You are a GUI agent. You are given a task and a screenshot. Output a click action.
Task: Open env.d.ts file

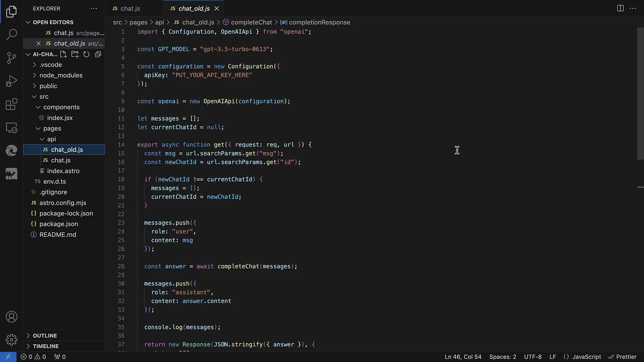pyautogui.click(x=64, y=181)
